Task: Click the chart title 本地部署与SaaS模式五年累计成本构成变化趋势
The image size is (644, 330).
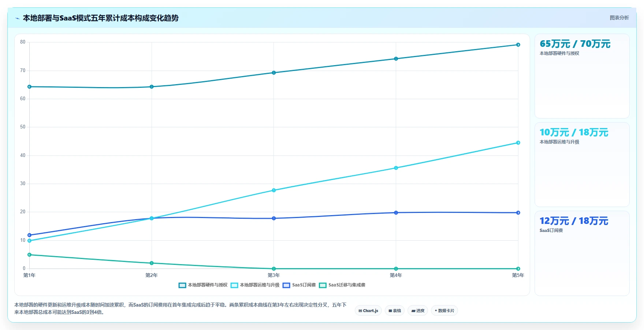Action: coord(101,18)
